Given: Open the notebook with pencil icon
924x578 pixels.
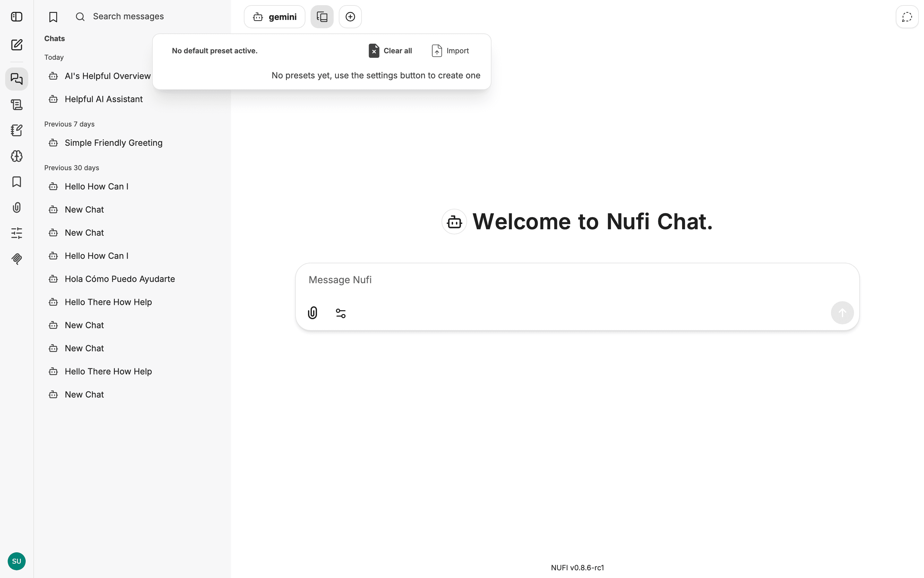Looking at the screenshot, I should tap(16, 130).
